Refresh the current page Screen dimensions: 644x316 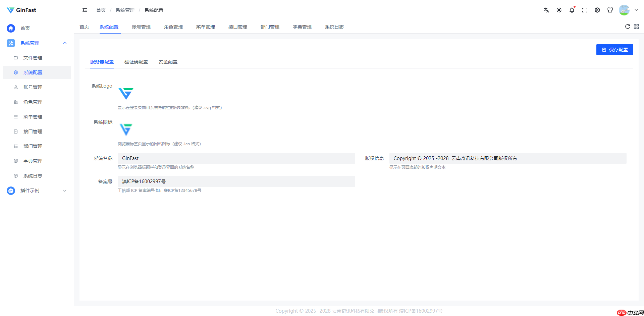(628, 27)
